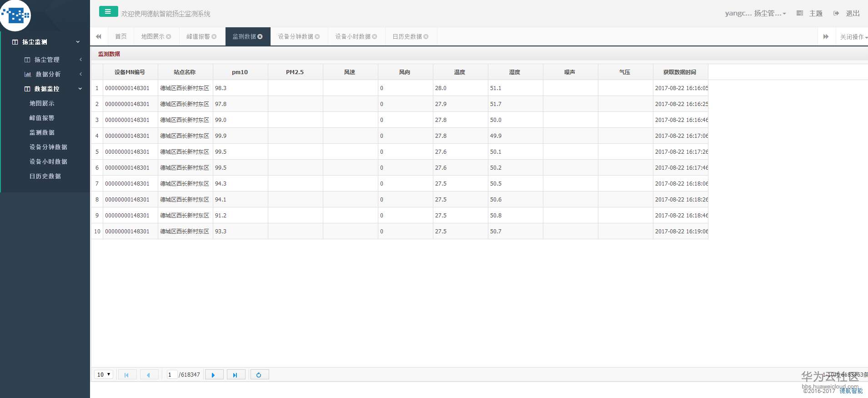Open the rows-per-page dropdown
The width and height of the screenshot is (868, 398).
tap(104, 375)
